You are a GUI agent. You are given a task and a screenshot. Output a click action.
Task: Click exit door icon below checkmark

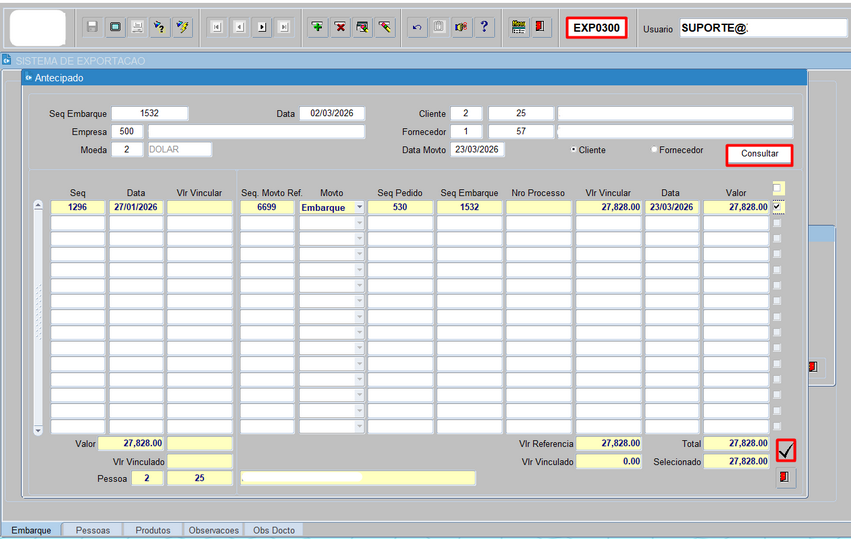click(x=786, y=478)
